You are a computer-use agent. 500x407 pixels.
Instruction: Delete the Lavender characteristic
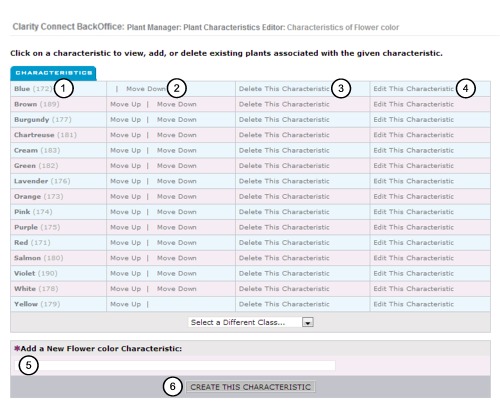click(x=284, y=181)
